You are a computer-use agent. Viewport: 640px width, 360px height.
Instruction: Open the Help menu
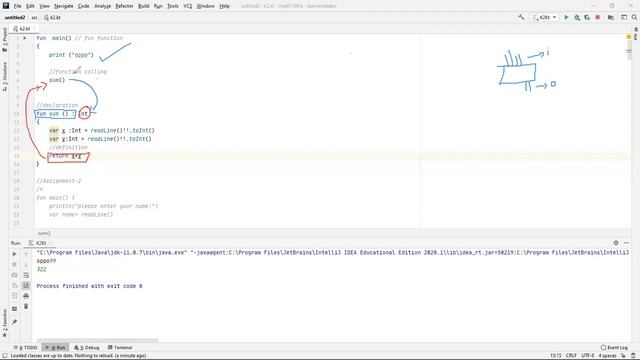(x=224, y=6)
